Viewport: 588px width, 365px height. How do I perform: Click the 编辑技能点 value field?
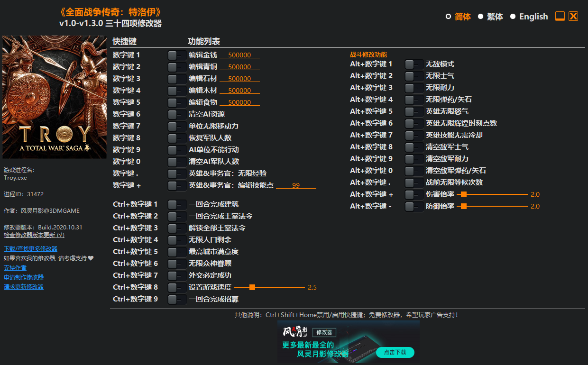pos(296,185)
